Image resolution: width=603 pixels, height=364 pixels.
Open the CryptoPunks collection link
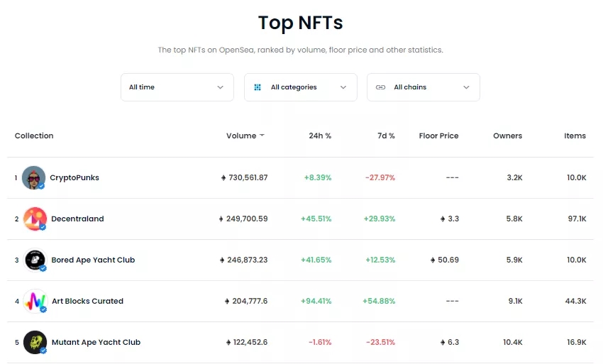[74, 178]
